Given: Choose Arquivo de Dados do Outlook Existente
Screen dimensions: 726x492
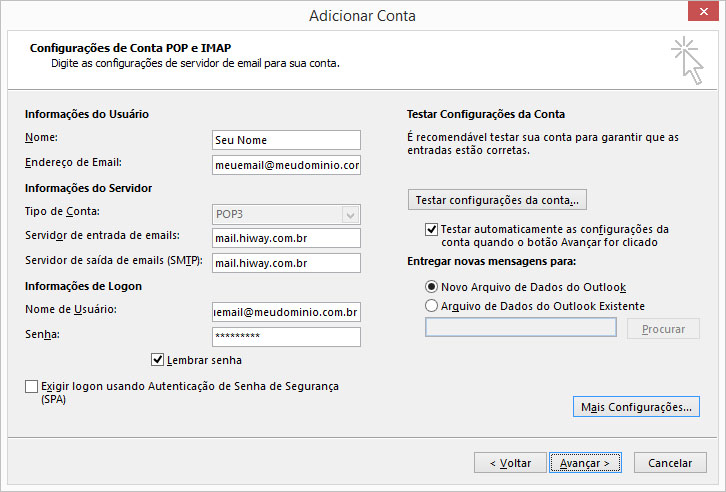Looking at the screenshot, I should (x=432, y=306).
